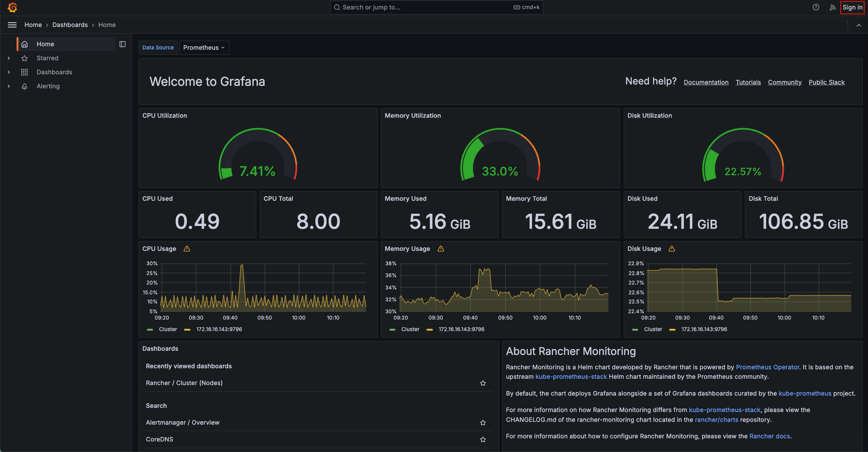868x452 pixels.
Task: Open the Documentation help link
Action: click(x=706, y=82)
